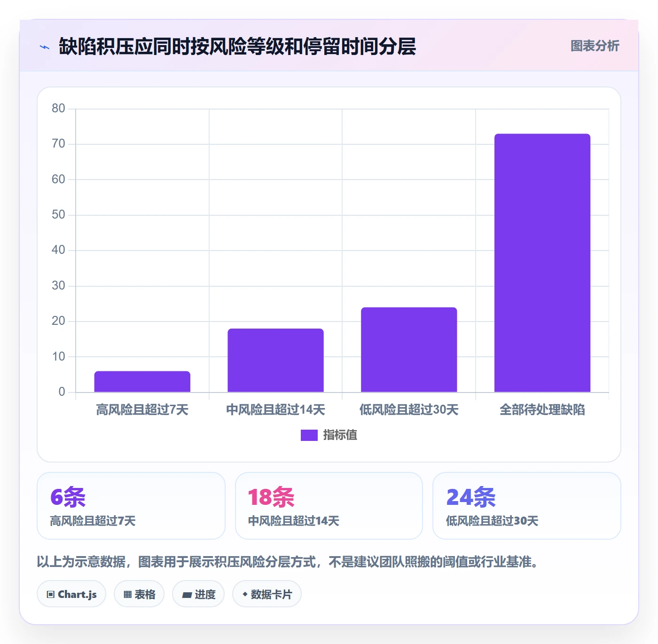Screen dimensions: 658x644
Task: Click the 高风险且超过7天 bar in the chart
Action: point(142,382)
